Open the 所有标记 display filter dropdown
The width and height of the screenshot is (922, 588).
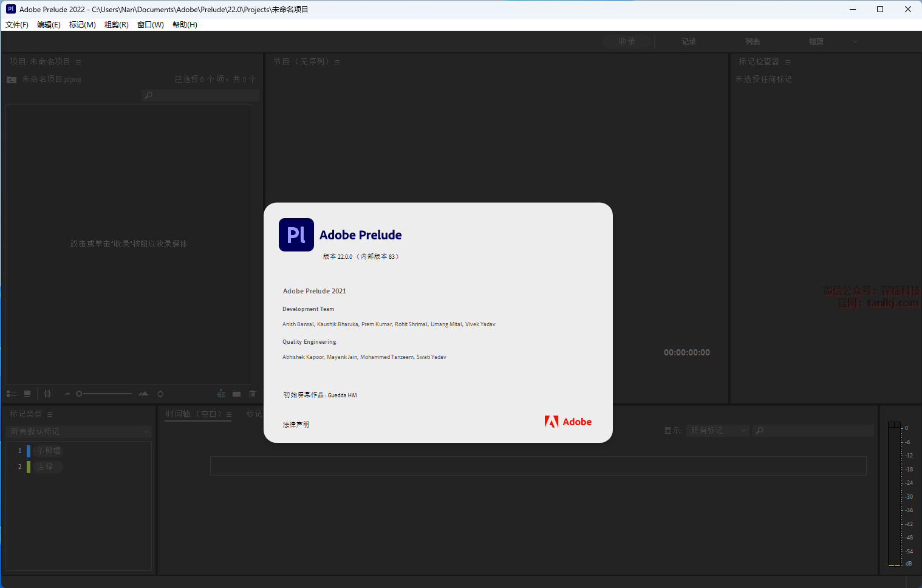[718, 430]
